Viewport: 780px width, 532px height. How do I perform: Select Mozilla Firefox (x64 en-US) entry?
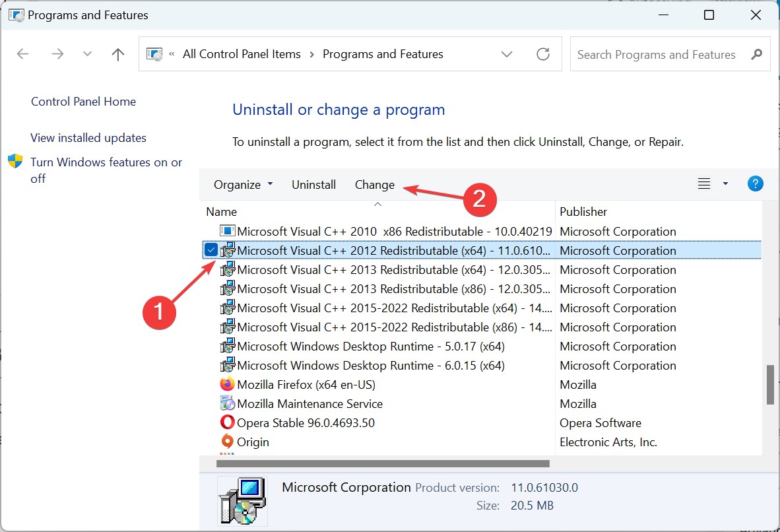pyautogui.click(x=306, y=385)
